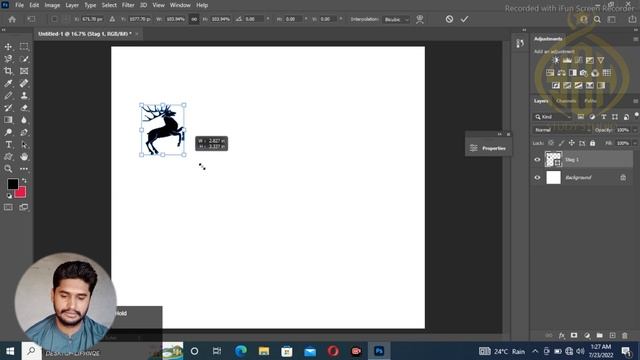Open the Filter menu

[x=128, y=5]
